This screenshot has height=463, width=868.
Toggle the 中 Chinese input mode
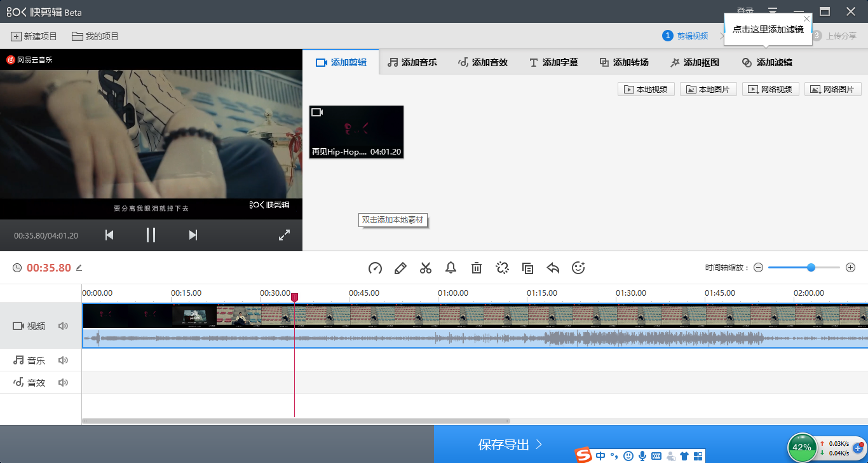pyautogui.click(x=600, y=455)
